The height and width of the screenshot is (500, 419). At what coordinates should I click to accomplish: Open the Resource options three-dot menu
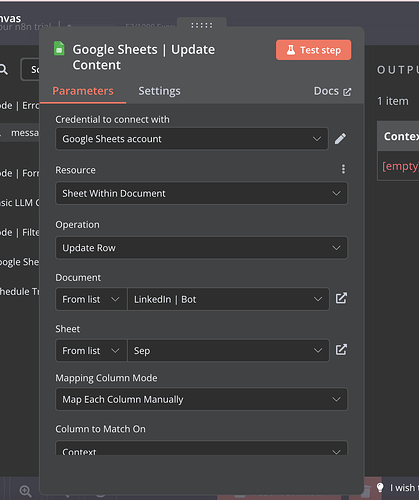[343, 169]
